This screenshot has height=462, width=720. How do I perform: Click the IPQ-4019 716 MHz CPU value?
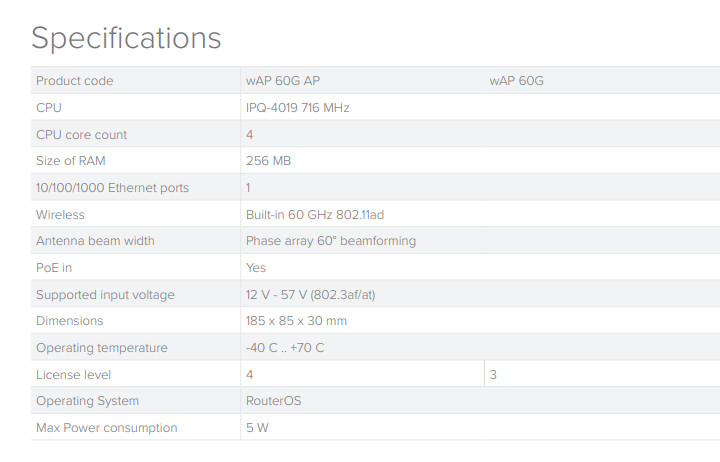pos(297,108)
